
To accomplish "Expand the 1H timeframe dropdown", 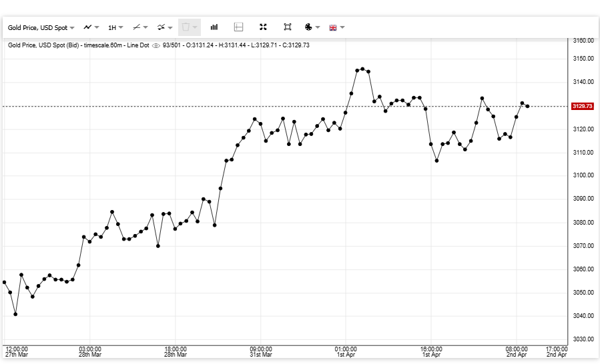I will (115, 27).
